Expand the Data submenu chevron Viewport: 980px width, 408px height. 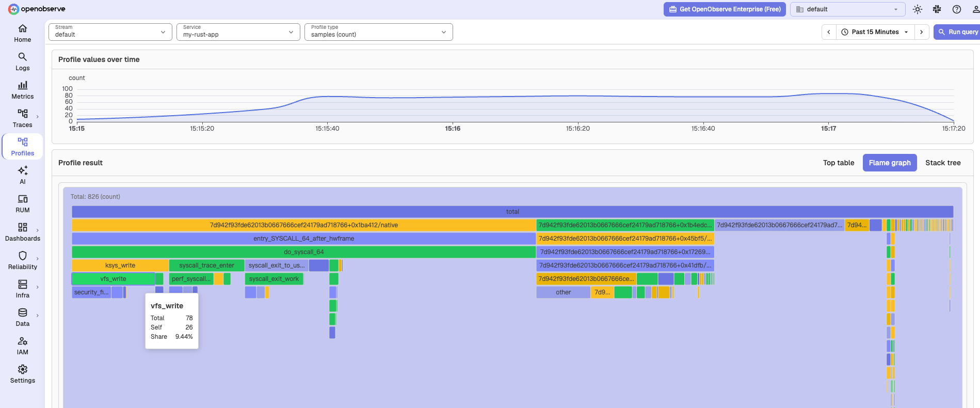point(38,316)
